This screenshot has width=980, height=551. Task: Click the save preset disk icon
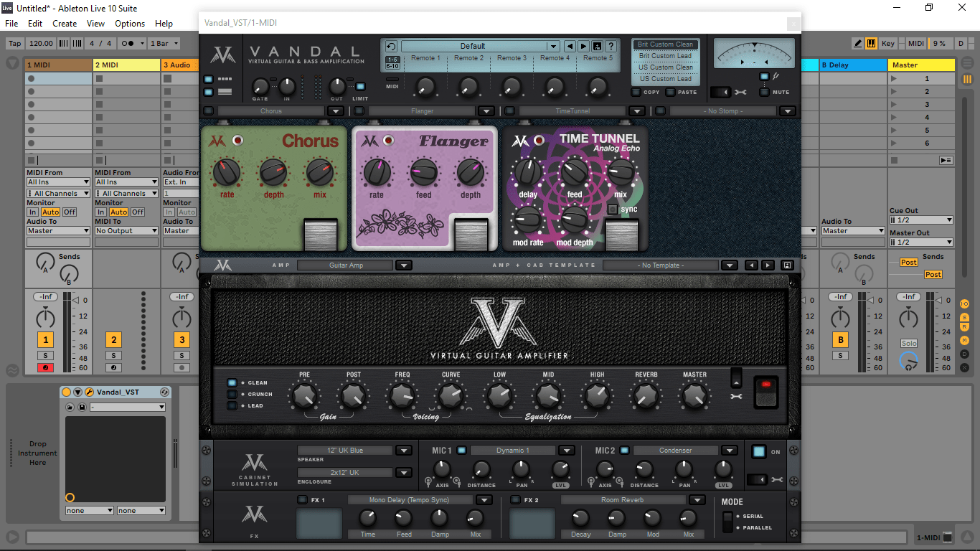tap(597, 46)
